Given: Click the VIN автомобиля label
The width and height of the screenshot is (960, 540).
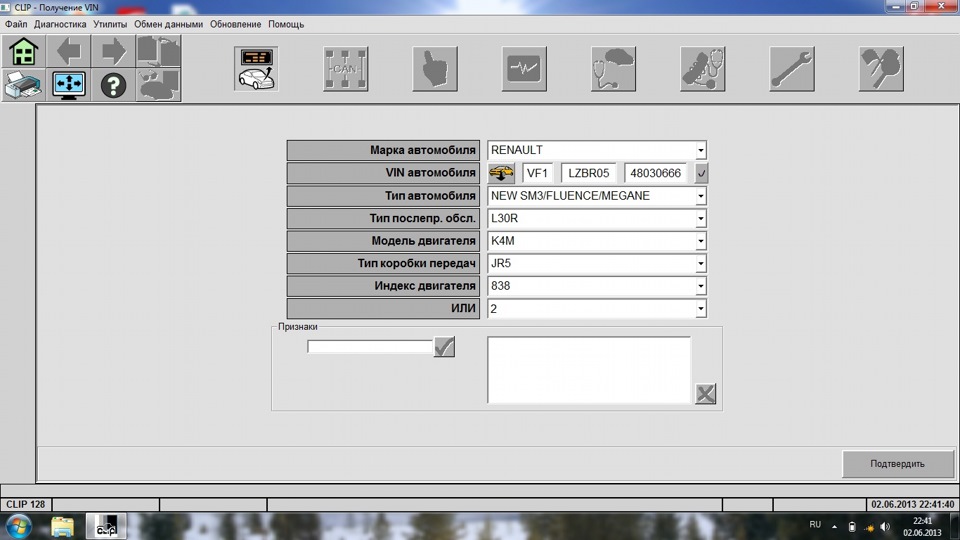Looking at the screenshot, I should click(x=383, y=173).
